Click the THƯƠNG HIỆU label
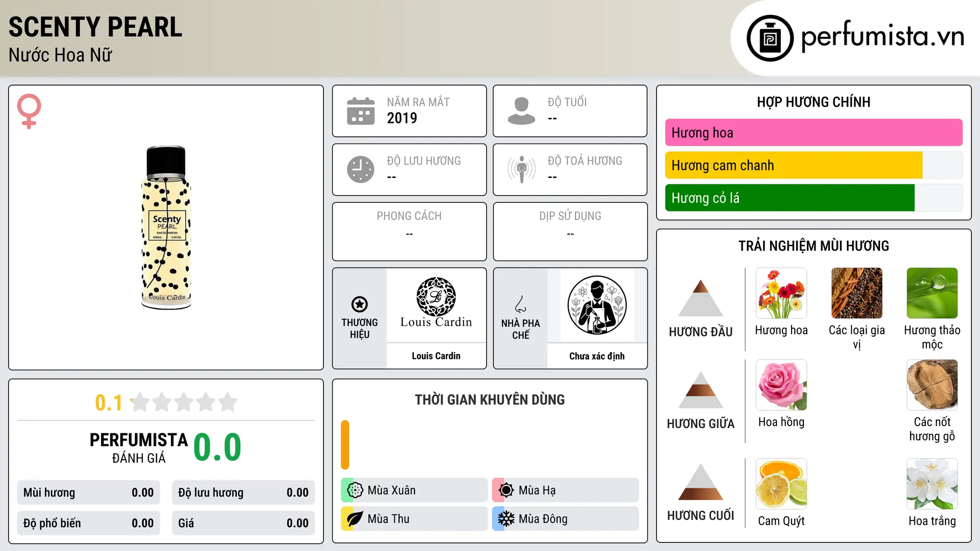980x551 pixels. pos(359,329)
